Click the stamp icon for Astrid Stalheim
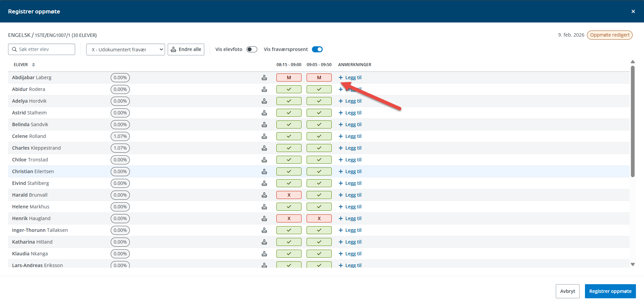Image resolution: width=644 pixels, height=306 pixels. point(264,113)
